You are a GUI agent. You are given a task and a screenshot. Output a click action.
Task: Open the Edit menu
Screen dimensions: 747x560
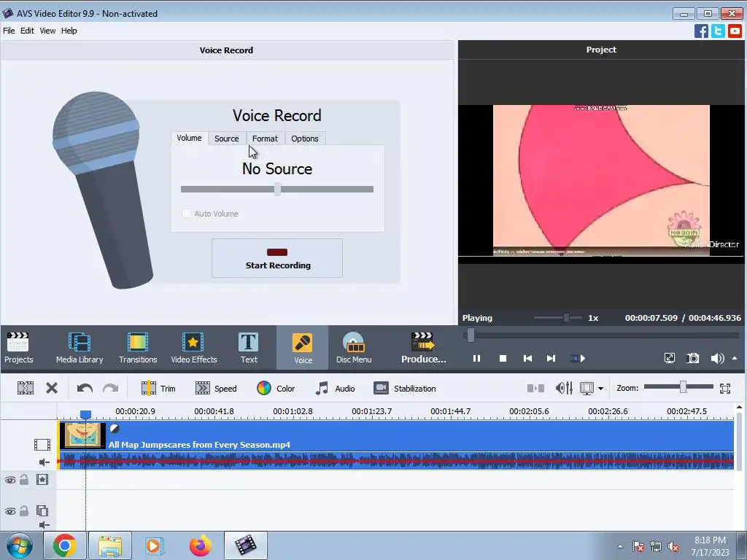(x=27, y=31)
